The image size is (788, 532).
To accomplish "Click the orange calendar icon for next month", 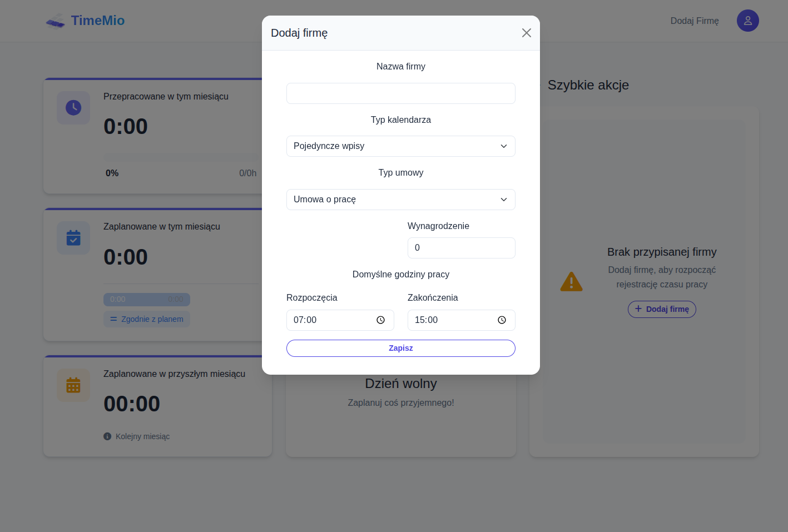I will (73, 385).
